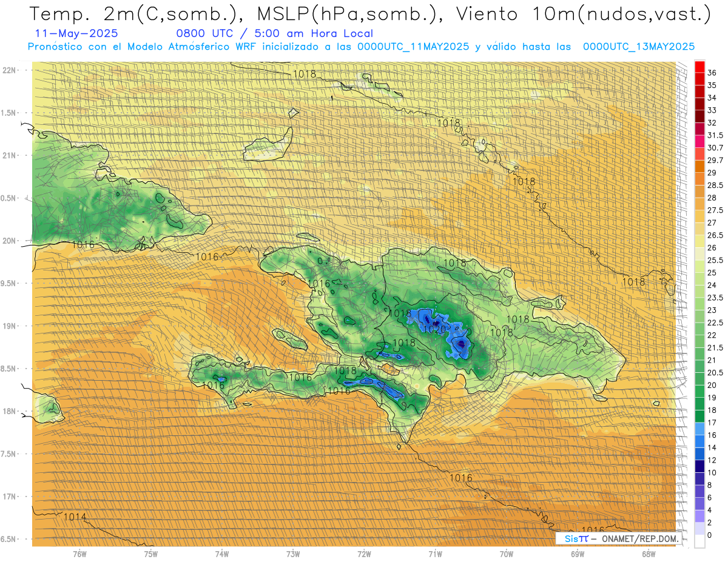Click the "75W" longitude label
Image resolution: width=728 pixels, height=562 pixels.
(x=151, y=554)
